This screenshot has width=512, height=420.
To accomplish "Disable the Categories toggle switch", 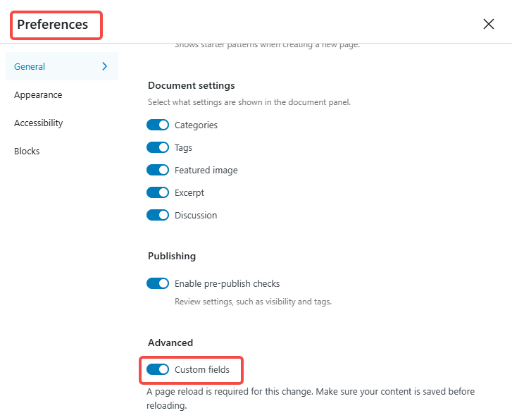I will point(158,125).
